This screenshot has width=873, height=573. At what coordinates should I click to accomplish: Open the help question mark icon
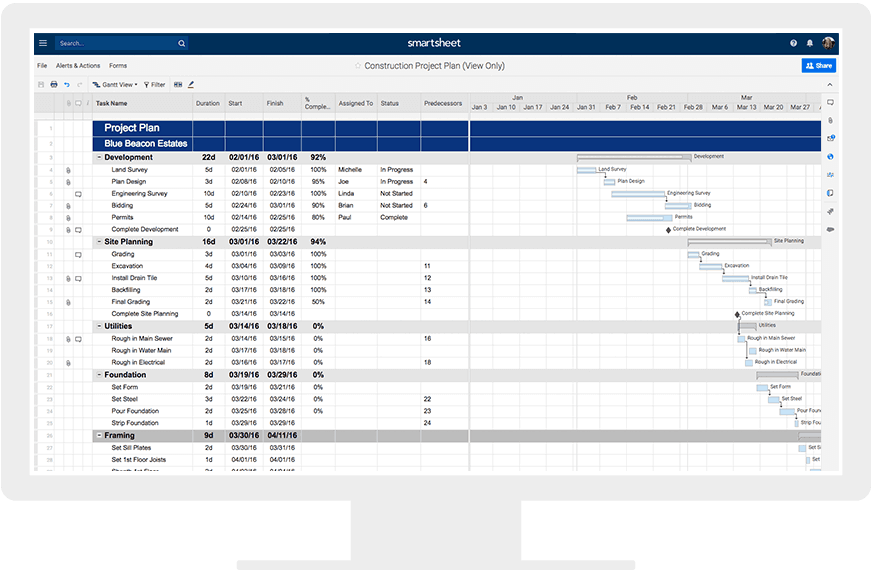(794, 44)
